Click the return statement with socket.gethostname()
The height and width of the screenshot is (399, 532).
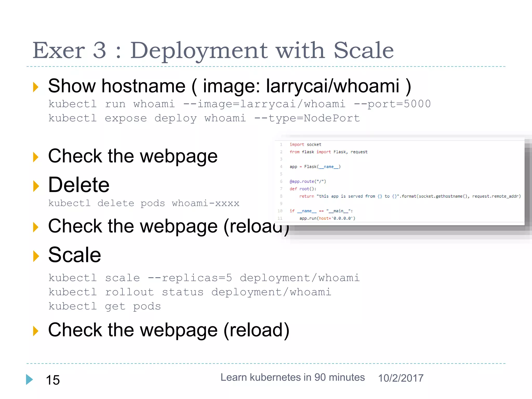click(x=410, y=196)
